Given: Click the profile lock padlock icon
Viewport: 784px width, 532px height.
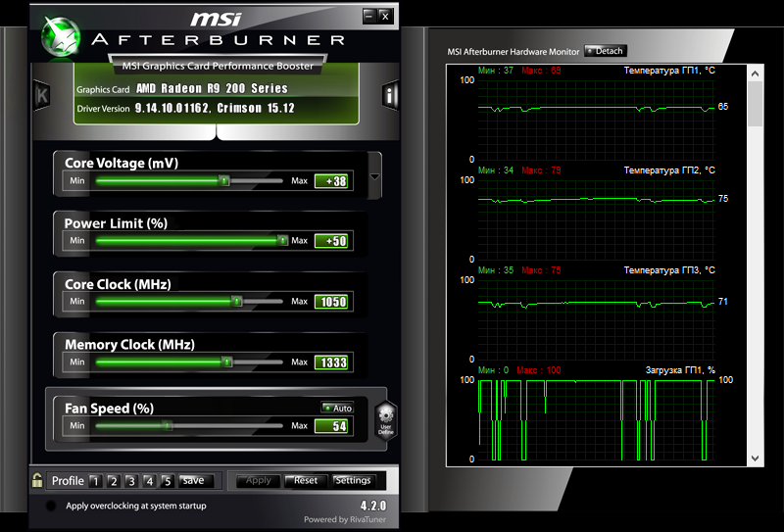Looking at the screenshot, I should [x=37, y=480].
